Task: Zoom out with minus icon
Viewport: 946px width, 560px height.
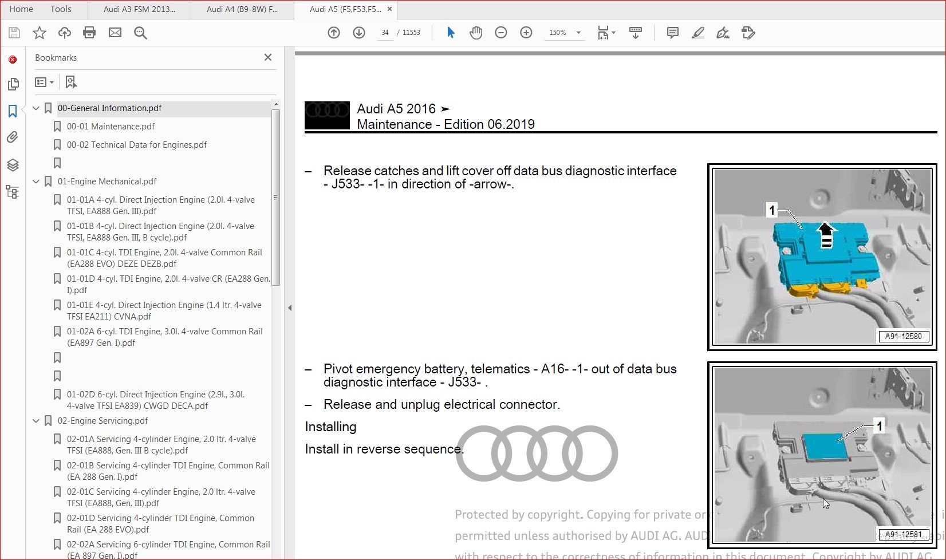Action: tap(501, 33)
